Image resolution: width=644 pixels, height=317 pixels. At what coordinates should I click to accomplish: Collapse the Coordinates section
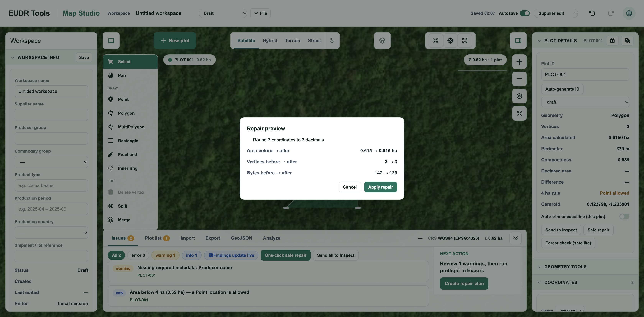point(585,282)
